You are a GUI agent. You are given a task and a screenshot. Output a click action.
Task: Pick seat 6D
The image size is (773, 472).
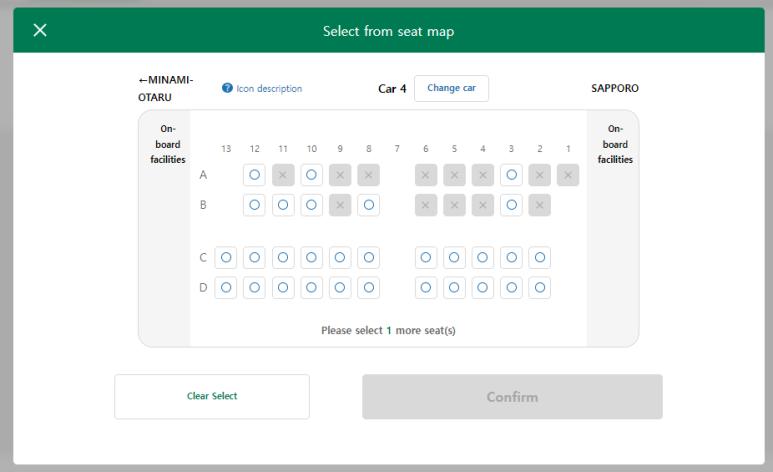click(x=426, y=288)
